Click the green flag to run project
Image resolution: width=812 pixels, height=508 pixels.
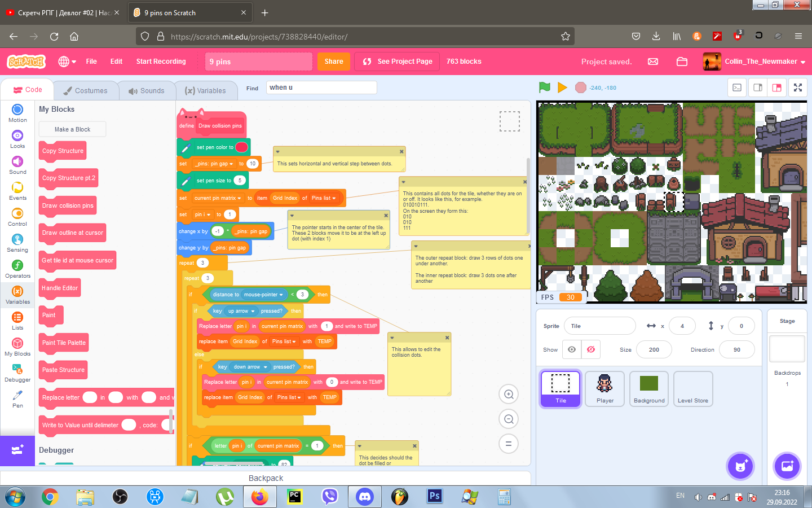[544, 87]
